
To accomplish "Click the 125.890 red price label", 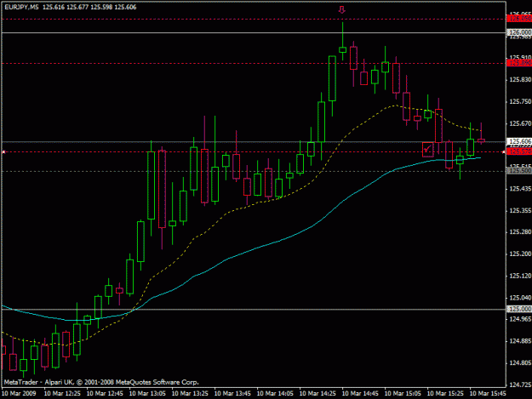I will (519, 63).
